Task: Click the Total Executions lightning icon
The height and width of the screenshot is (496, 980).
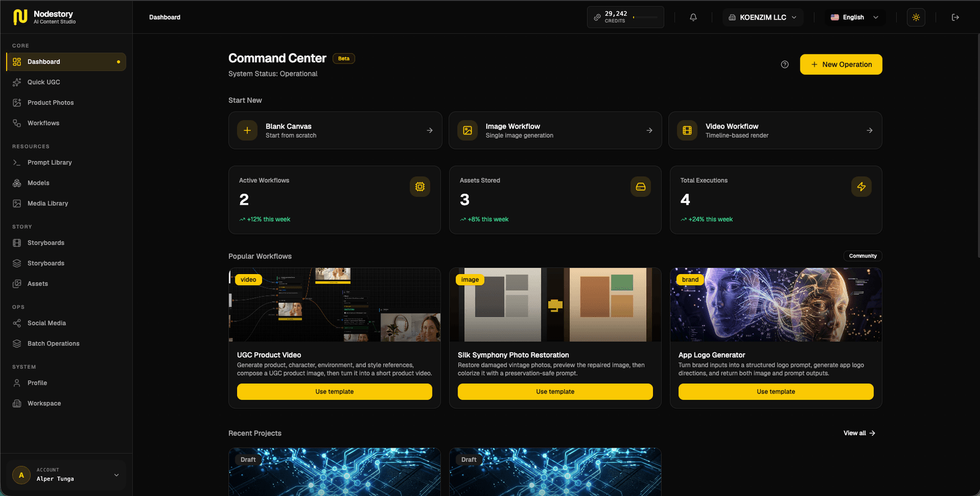Action: 861,186
